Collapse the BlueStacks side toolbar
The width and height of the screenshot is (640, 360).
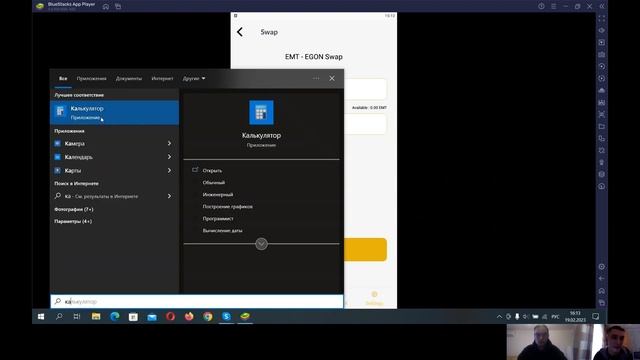pyautogui.click(x=602, y=7)
